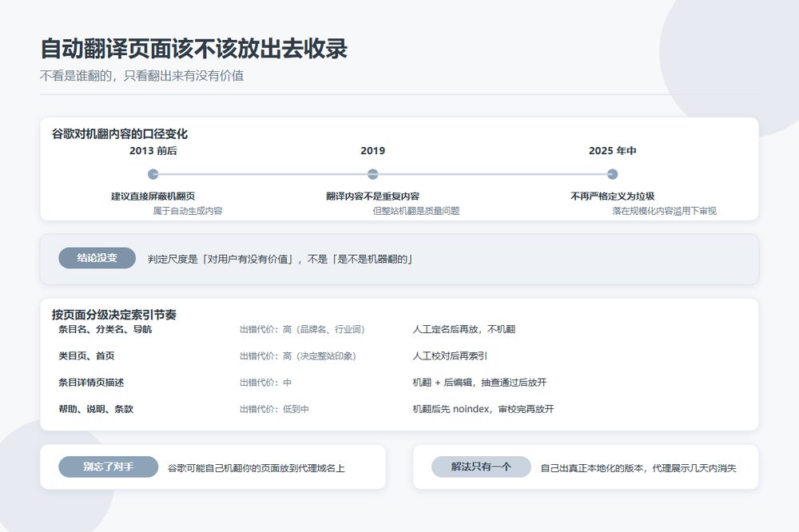This screenshot has width=799, height=532.
Task: Click the 结论没变 pill badge
Action: pos(97,258)
